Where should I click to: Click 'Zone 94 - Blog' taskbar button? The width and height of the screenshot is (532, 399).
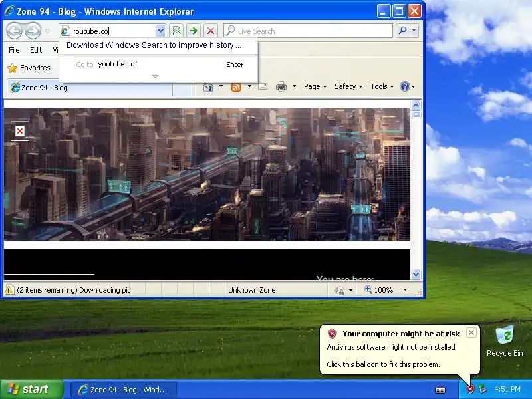pyautogui.click(x=124, y=390)
